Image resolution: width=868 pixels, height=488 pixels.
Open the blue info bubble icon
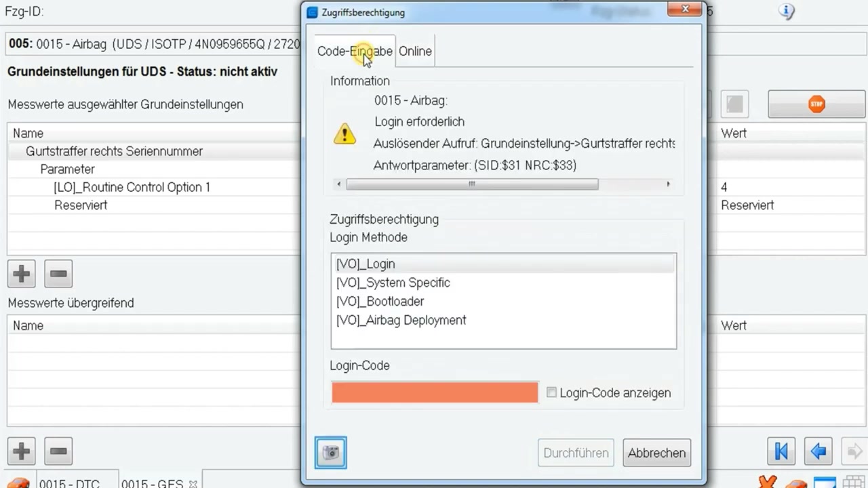click(786, 11)
